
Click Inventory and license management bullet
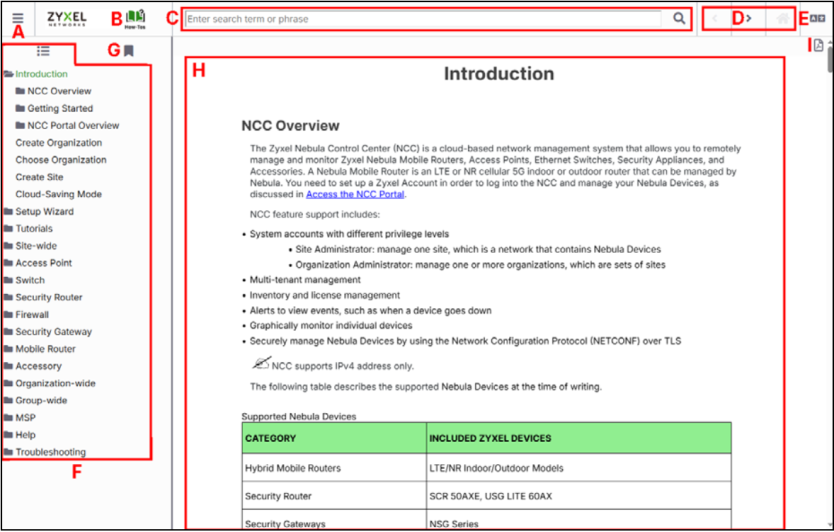point(325,295)
